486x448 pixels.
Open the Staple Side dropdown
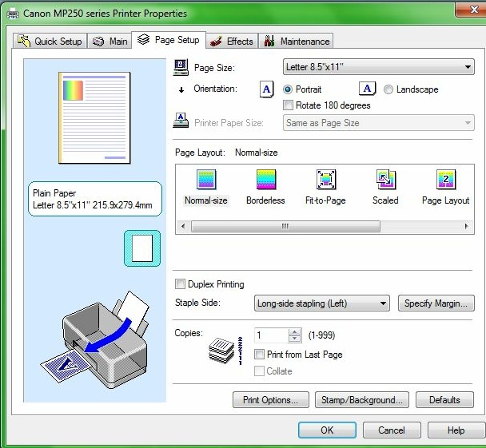point(321,303)
